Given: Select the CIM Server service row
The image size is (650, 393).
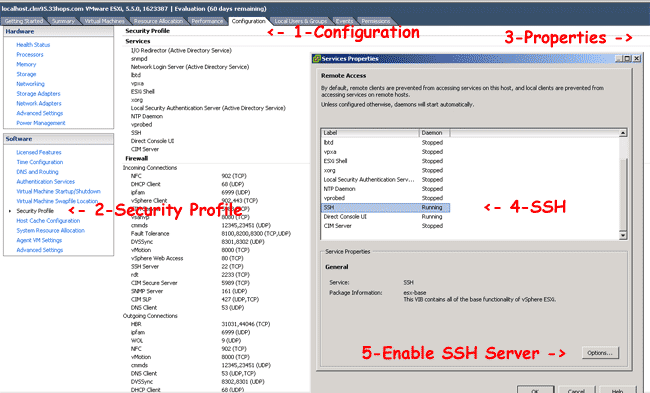Looking at the screenshot, I should pyautogui.click(x=386, y=226).
